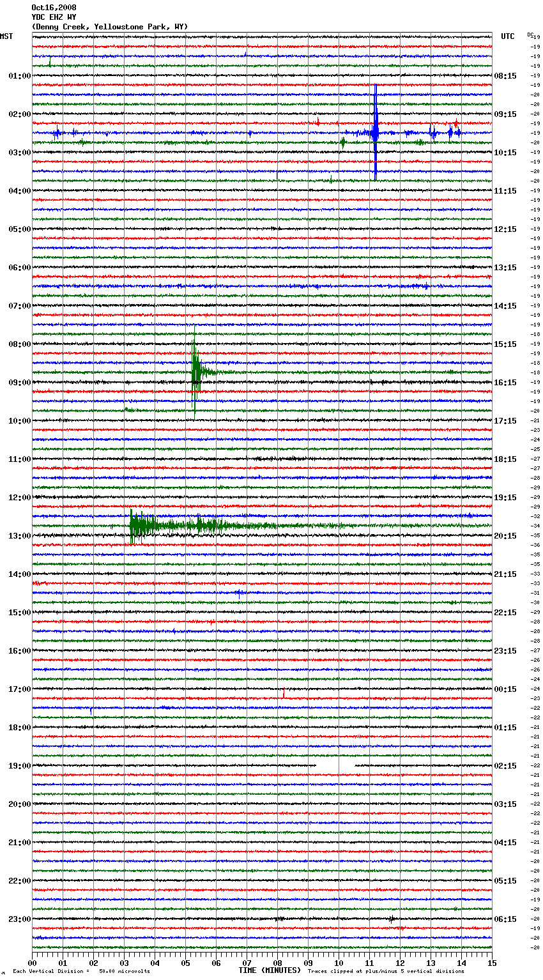Image resolution: width=543 pixels, height=980 pixels.
Task: Click the 15 minute tick label
Action: coord(492,963)
